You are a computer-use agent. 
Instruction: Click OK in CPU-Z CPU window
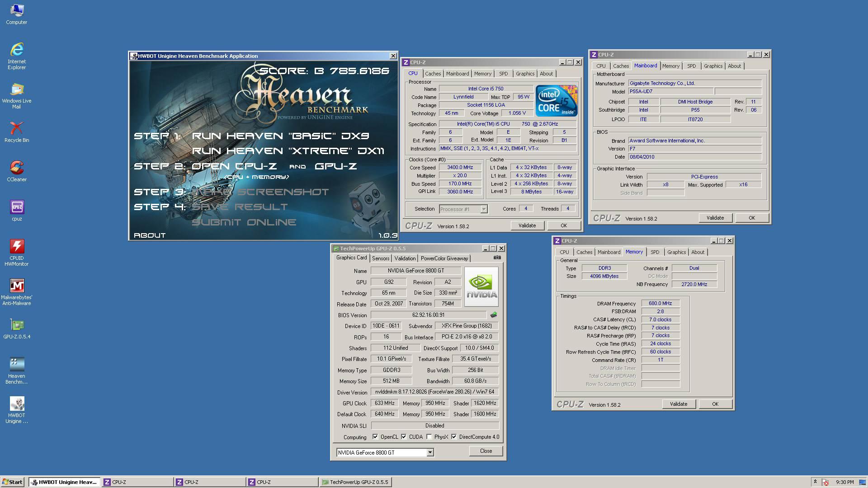(x=564, y=225)
